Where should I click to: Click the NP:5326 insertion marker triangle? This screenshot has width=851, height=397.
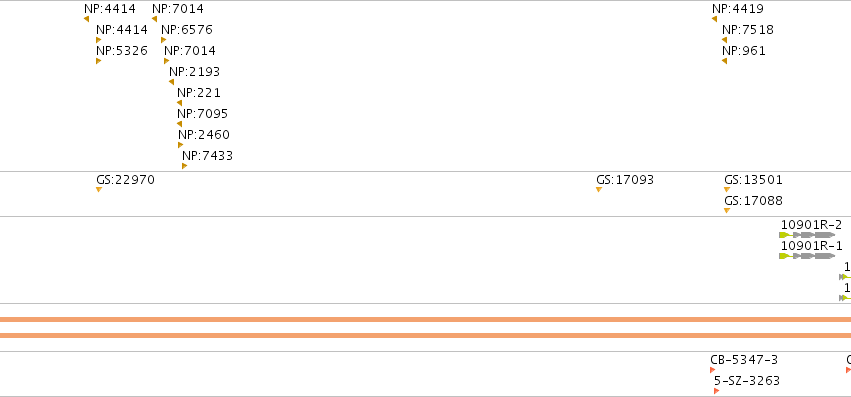(x=98, y=61)
